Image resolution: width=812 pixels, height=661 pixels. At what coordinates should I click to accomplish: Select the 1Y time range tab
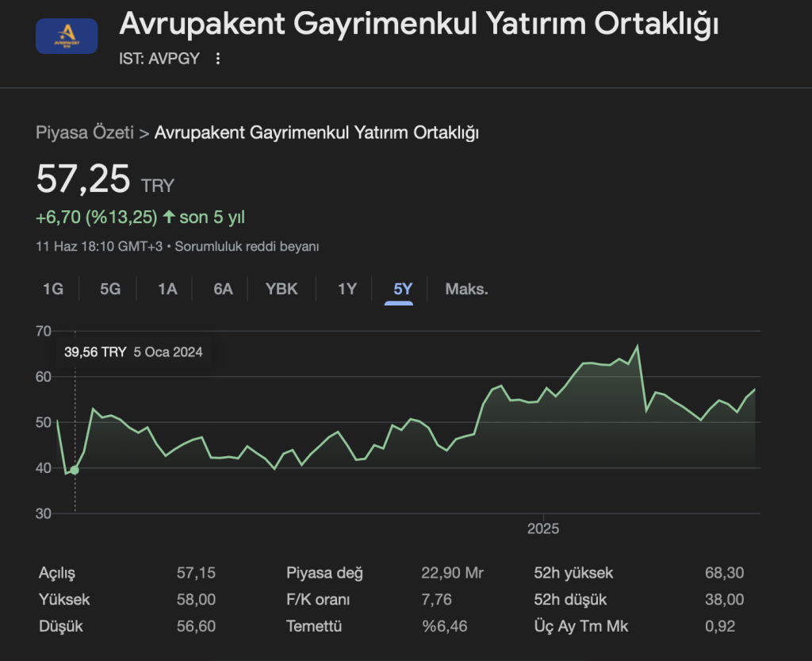pos(347,289)
